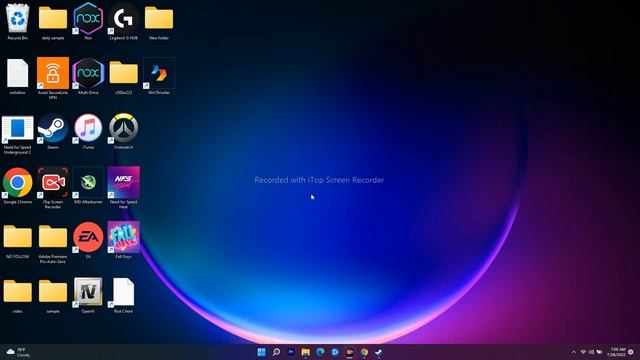Switch to iTop Screen Recorder on taskbar
The width and height of the screenshot is (640, 360).
pyautogui.click(x=349, y=352)
